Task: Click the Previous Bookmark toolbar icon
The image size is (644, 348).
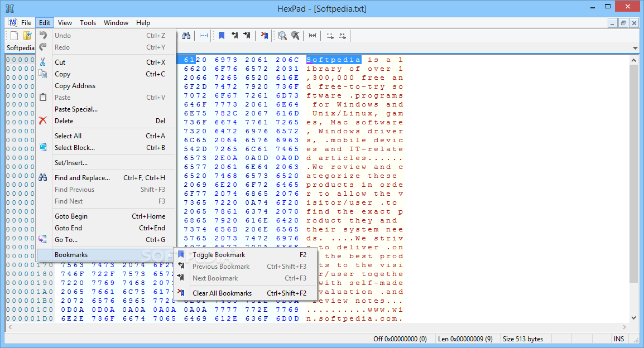Action: pos(234,36)
